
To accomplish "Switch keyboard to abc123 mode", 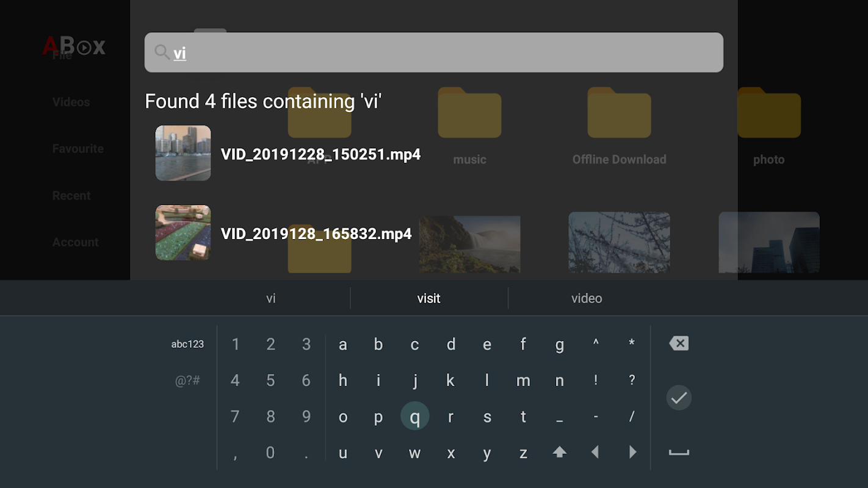I will [187, 344].
